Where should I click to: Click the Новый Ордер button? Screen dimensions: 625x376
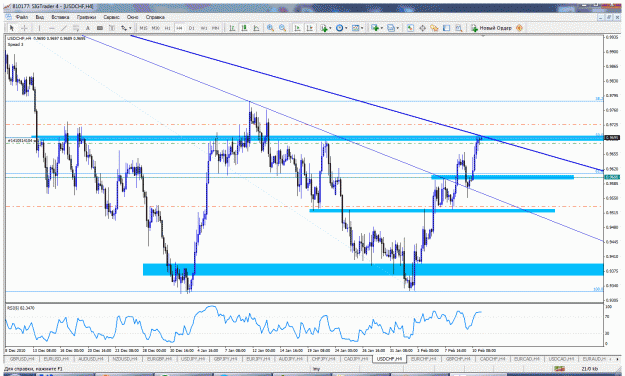click(x=491, y=28)
